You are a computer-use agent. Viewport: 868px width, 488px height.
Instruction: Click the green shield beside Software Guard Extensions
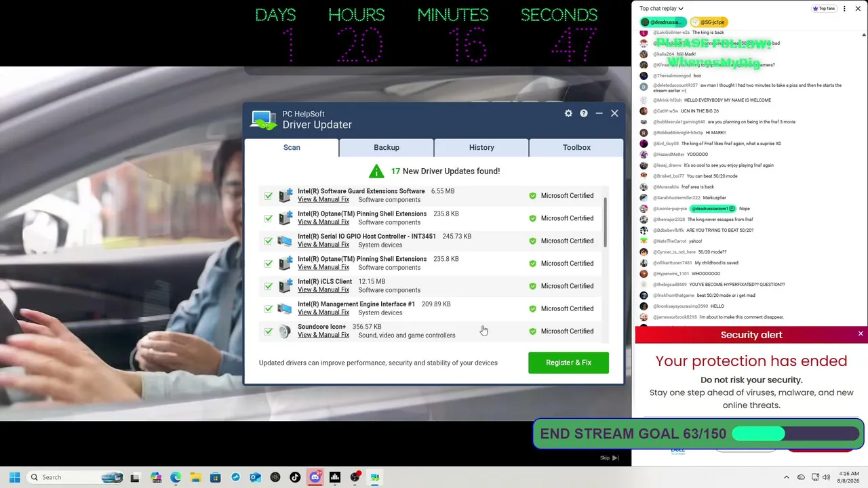click(532, 196)
